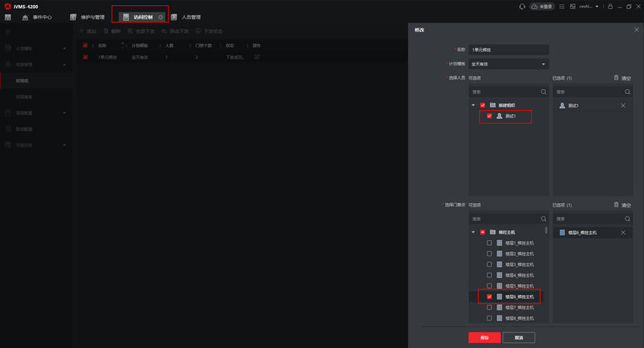
Task: Collapse the 新建组织 tree node arrow
Action: 474,106
